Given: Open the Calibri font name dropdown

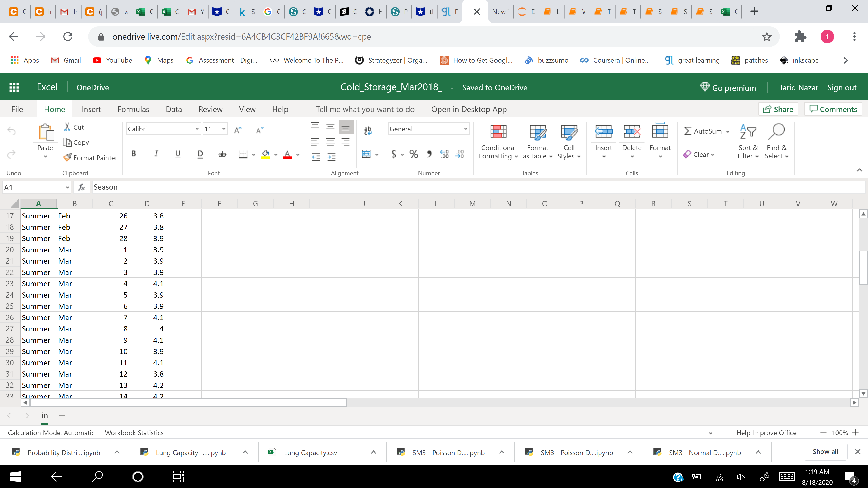Looking at the screenshot, I should 197,129.
